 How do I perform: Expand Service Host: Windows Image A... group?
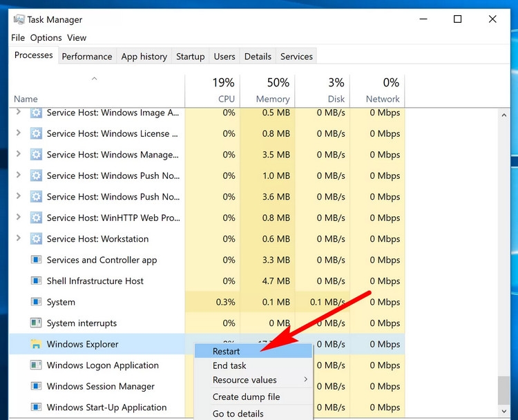pyautogui.click(x=19, y=112)
